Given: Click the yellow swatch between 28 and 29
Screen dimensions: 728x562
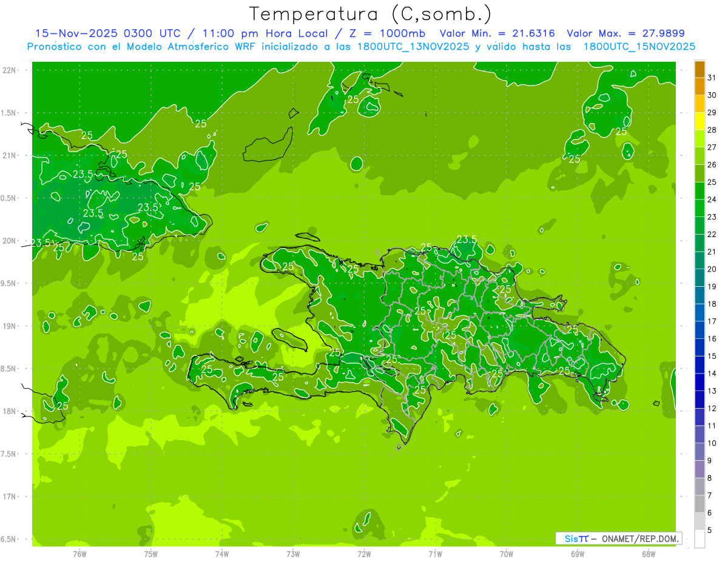Looking at the screenshot, I should [699, 121].
